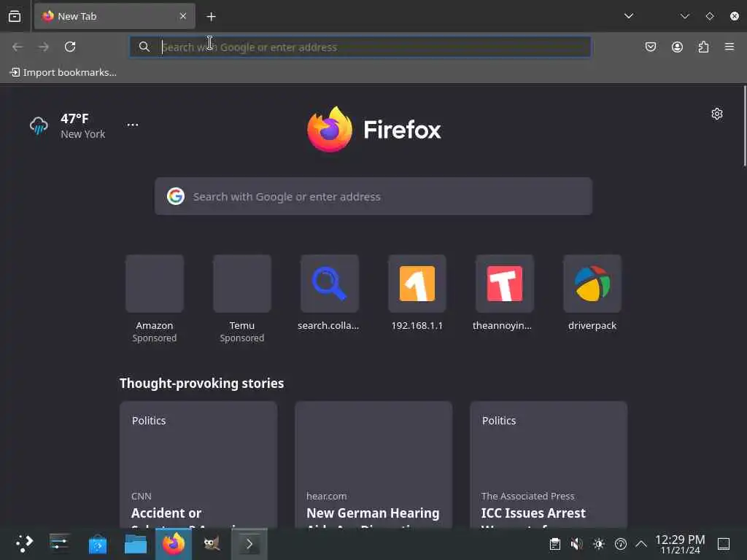Image resolution: width=747 pixels, height=560 pixels.
Task: Open hear.com New German Hearing story
Action: coord(373,464)
